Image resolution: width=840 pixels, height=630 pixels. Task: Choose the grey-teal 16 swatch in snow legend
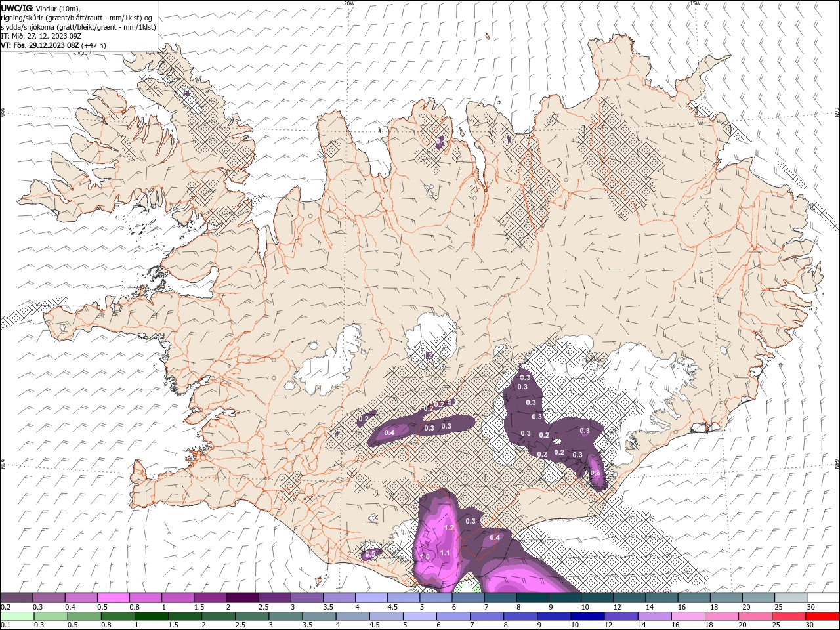pyautogui.click(x=693, y=598)
